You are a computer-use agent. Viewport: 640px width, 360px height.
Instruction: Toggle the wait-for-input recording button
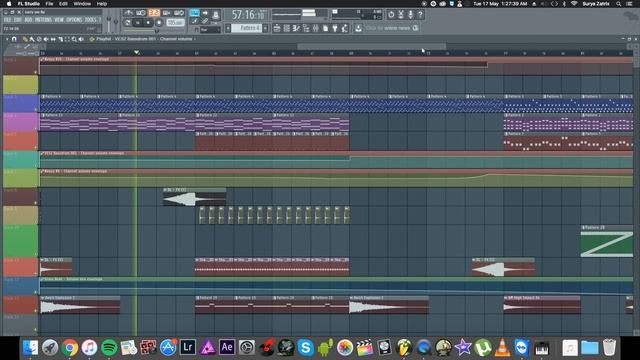click(141, 13)
